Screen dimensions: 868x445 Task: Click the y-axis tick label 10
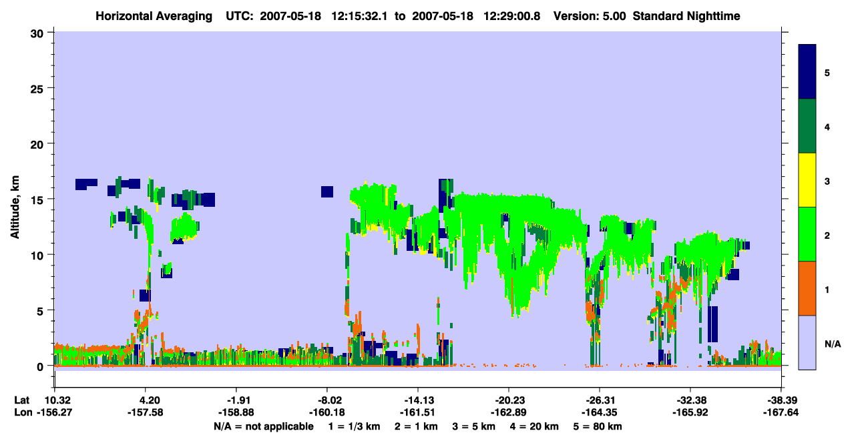click(39, 255)
